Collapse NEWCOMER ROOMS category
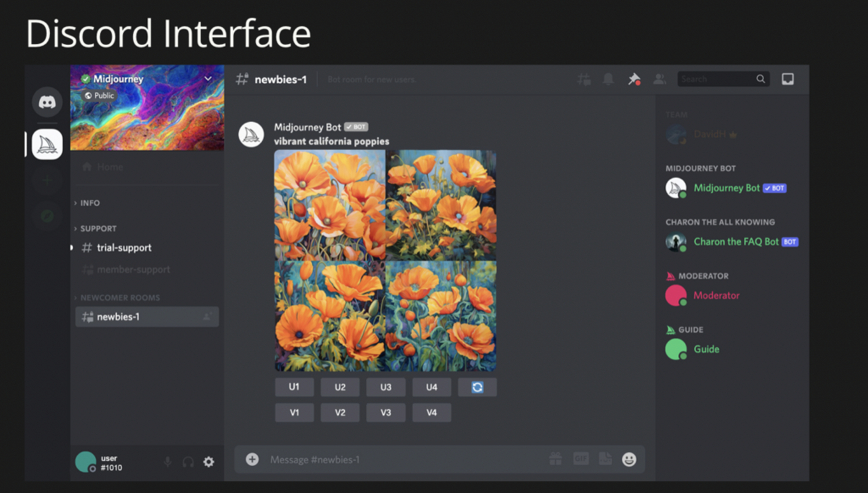Image resolution: width=868 pixels, height=493 pixels. pos(117,297)
